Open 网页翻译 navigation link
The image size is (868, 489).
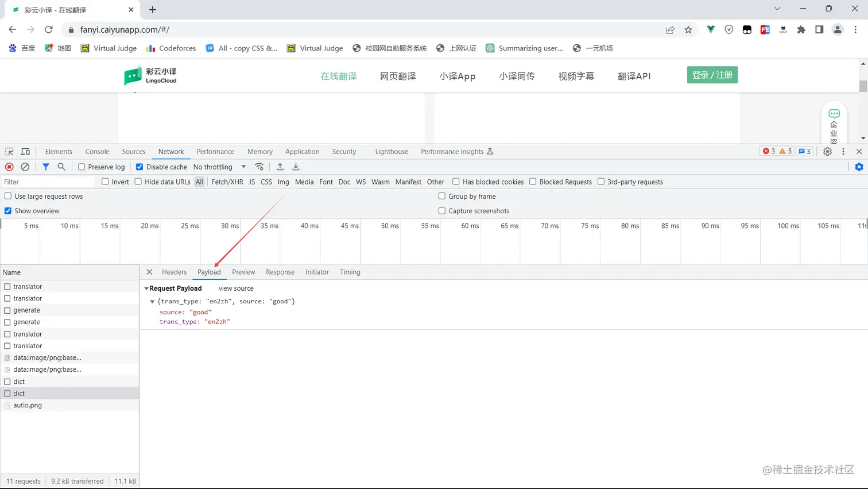[x=398, y=76]
